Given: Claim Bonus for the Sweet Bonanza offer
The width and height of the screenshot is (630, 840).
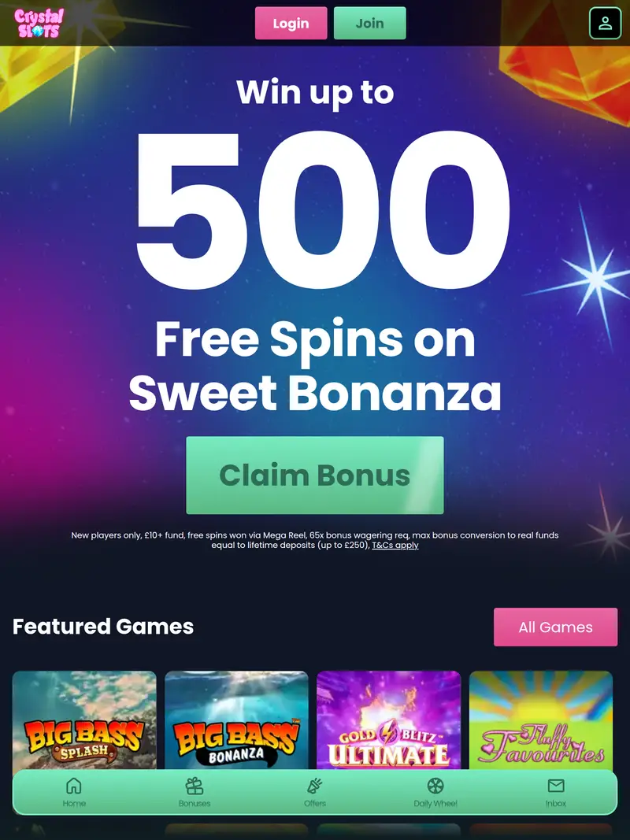Looking at the screenshot, I should (314, 474).
